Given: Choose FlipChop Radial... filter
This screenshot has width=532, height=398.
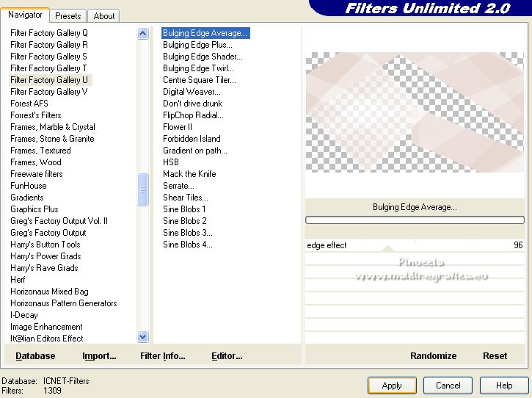Looking at the screenshot, I should (193, 115).
